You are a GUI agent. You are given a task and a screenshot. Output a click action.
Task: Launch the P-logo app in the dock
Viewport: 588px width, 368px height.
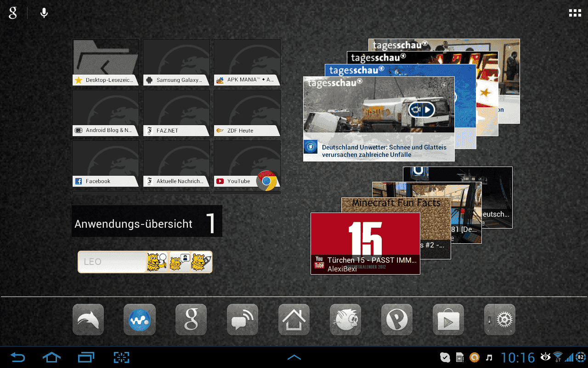pyautogui.click(x=397, y=320)
